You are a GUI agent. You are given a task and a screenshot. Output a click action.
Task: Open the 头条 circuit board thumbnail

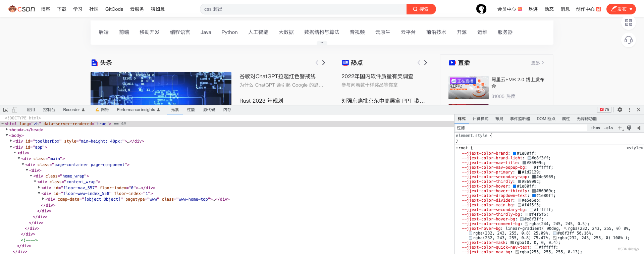point(161,89)
